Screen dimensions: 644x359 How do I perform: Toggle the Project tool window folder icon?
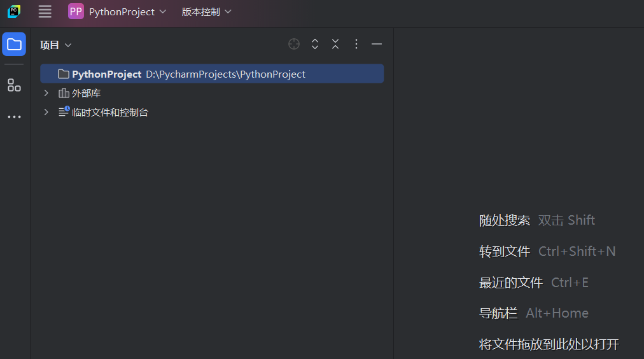14,44
